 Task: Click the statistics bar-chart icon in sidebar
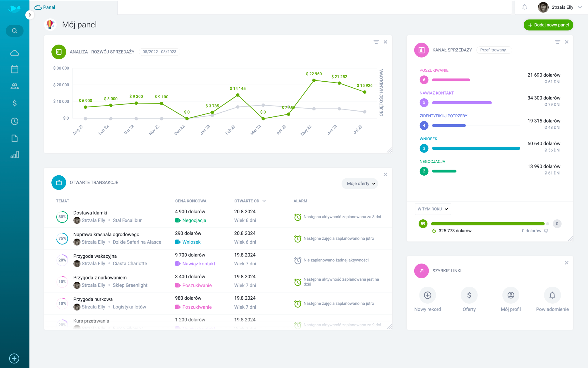(x=14, y=155)
